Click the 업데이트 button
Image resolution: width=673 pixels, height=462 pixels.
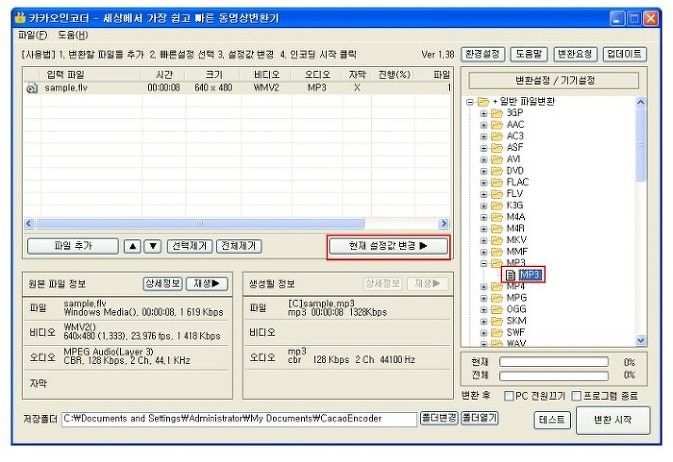pyautogui.click(x=624, y=54)
